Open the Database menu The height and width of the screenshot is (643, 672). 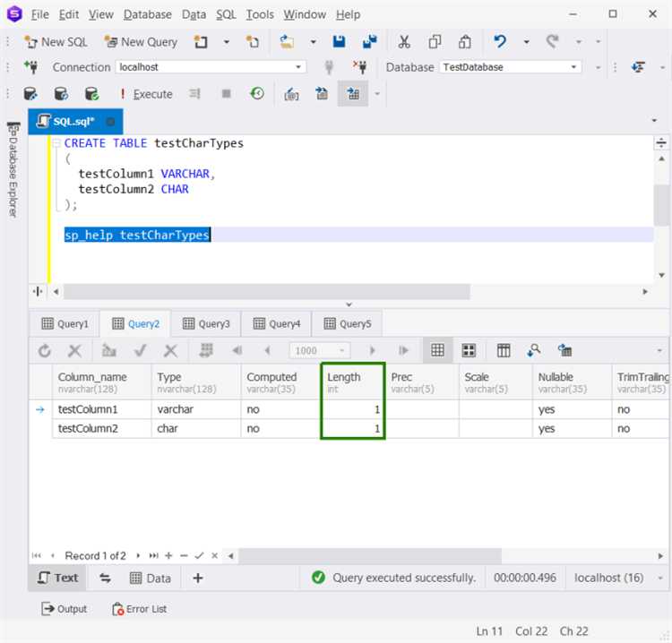(148, 14)
